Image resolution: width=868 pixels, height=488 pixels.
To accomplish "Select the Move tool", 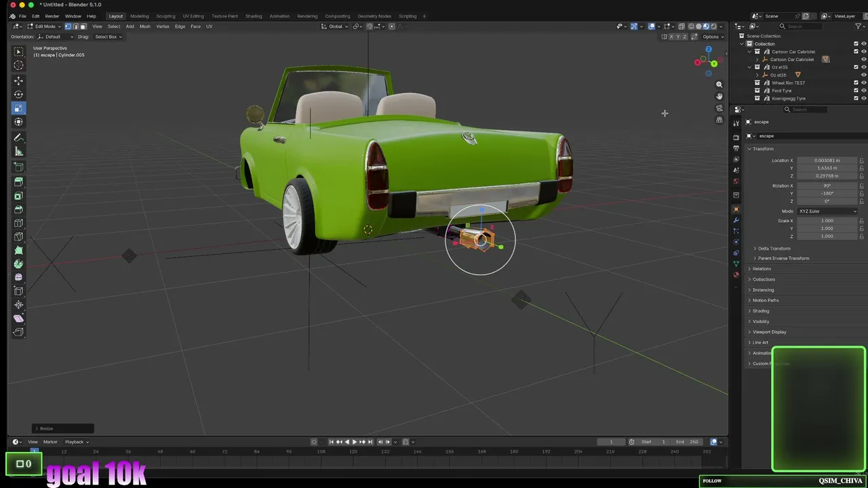I will (x=18, y=81).
